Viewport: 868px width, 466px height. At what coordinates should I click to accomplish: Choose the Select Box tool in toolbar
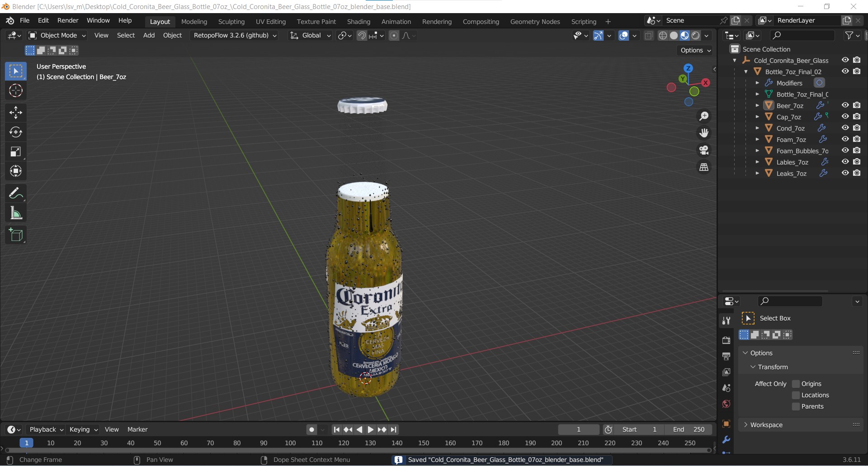(16, 71)
